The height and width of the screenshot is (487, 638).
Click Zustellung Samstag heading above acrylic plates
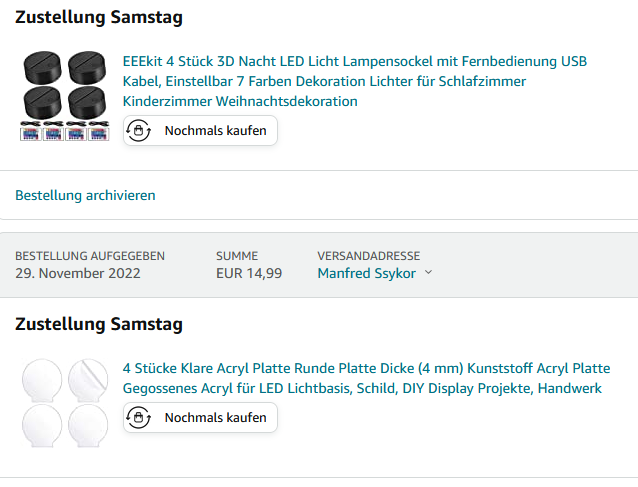[99, 324]
